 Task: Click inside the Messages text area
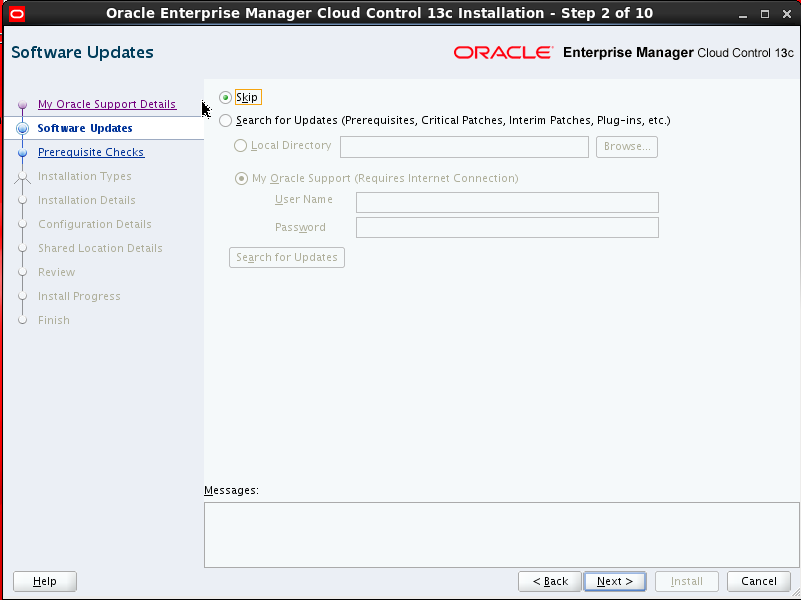tap(500, 534)
